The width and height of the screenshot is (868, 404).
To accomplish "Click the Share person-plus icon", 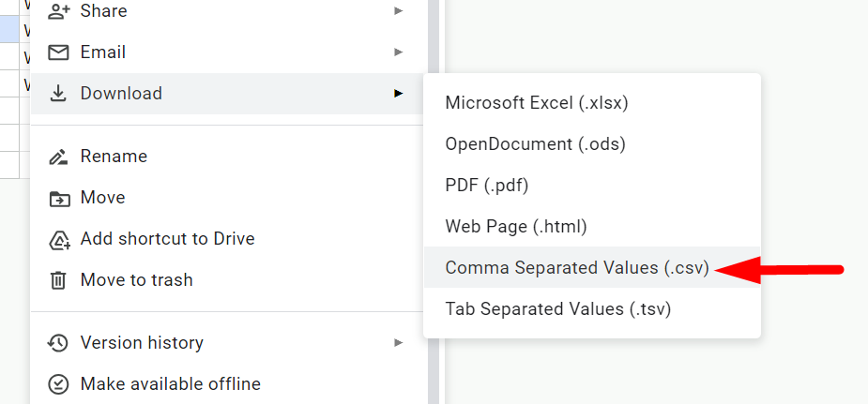I will [x=58, y=11].
